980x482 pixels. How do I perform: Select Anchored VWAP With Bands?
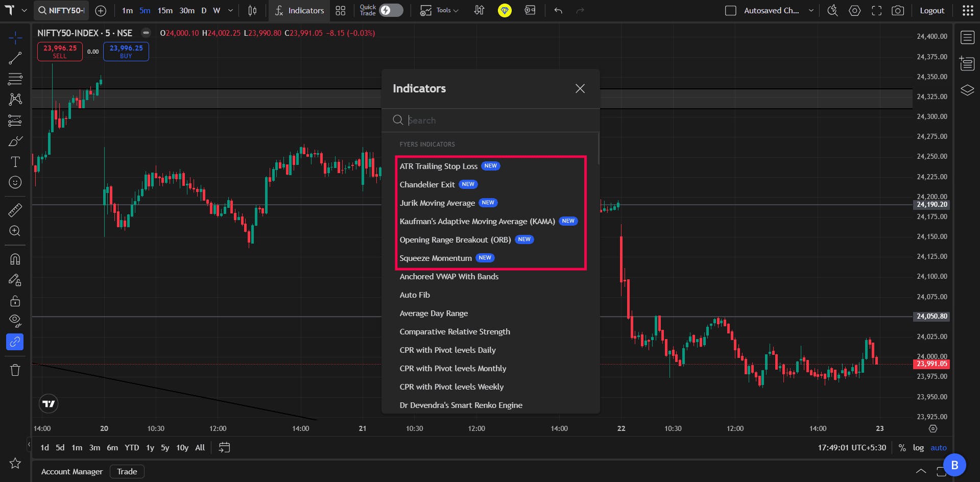point(449,277)
